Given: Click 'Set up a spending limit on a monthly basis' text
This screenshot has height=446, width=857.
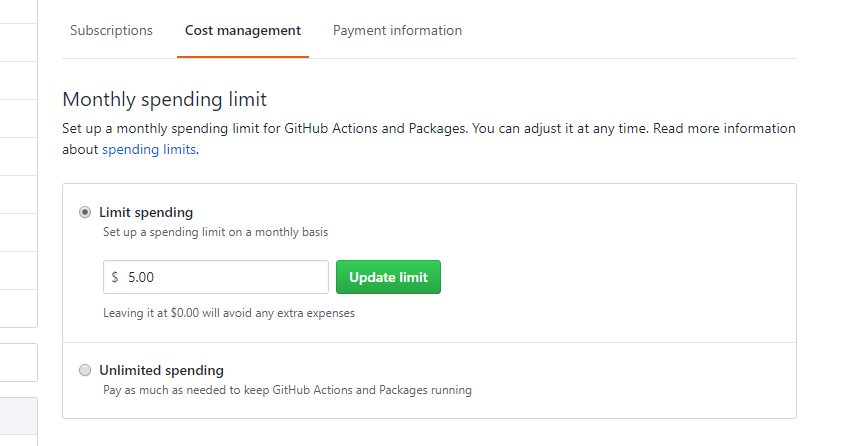Looking at the screenshot, I should tap(215, 232).
